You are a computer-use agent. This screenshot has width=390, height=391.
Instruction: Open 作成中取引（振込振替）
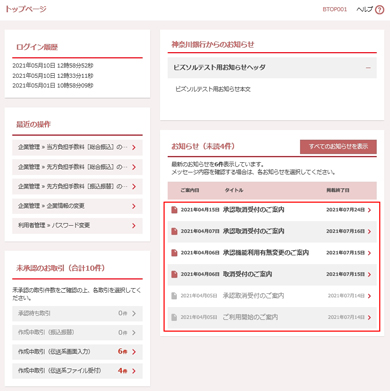click(77, 332)
